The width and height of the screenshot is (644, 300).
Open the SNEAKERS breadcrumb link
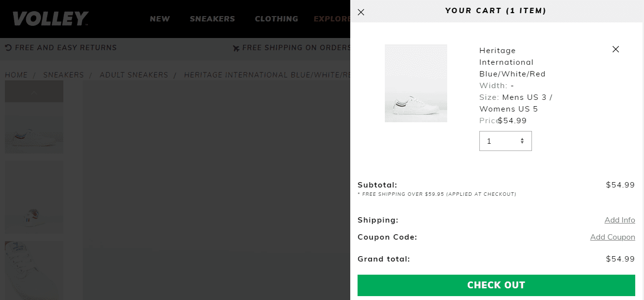64,75
